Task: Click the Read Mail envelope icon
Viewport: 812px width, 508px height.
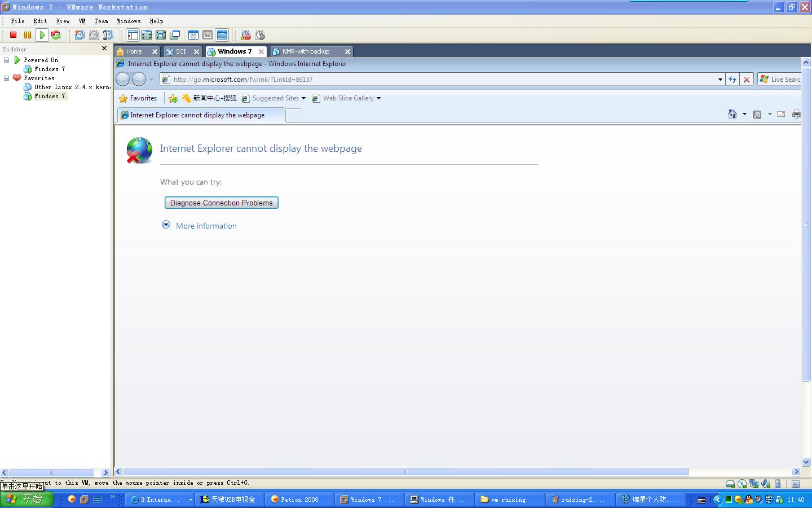Action: pyautogui.click(x=781, y=114)
